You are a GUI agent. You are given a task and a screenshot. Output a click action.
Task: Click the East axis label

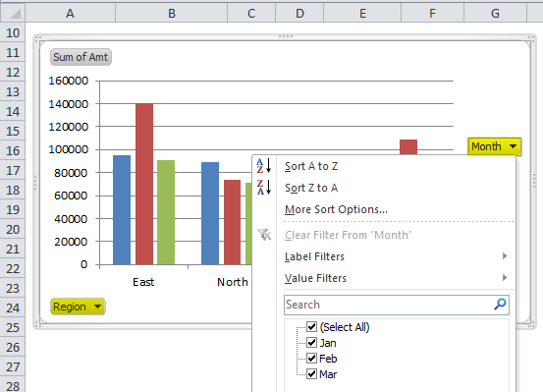click(143, 282)
